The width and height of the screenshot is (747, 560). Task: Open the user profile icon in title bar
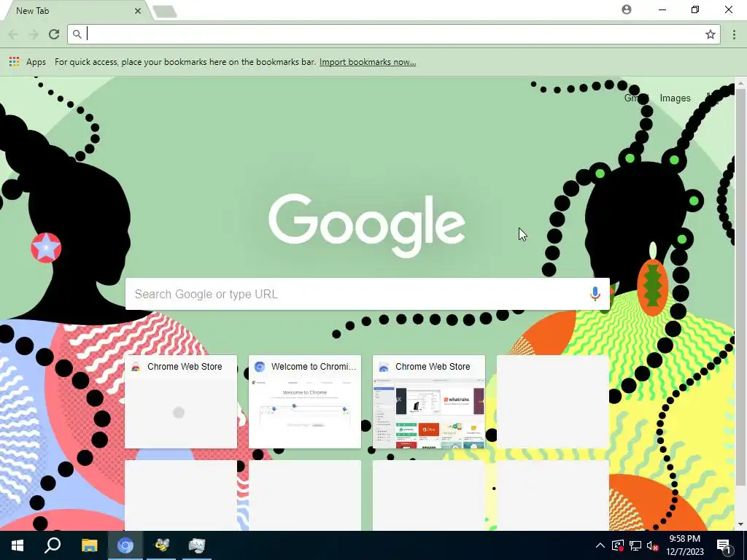[x=627, y=9]
